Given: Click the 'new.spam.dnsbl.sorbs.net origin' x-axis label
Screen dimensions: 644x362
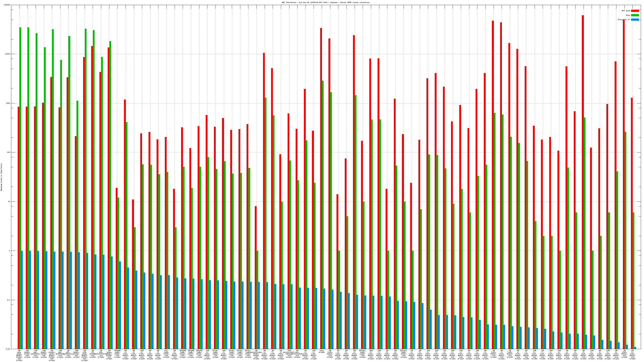Looking at the screenshot, I should coord(19,355).
